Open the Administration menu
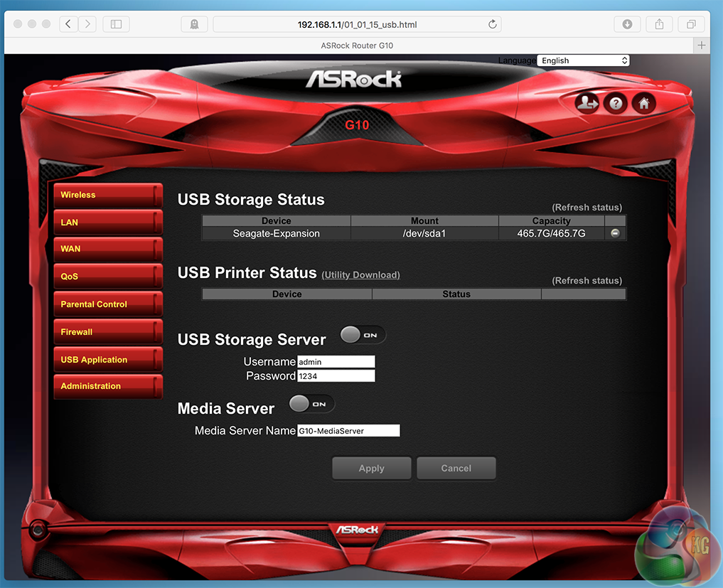Viewport: 723px width, 588px height. click(x=108, y=386)
